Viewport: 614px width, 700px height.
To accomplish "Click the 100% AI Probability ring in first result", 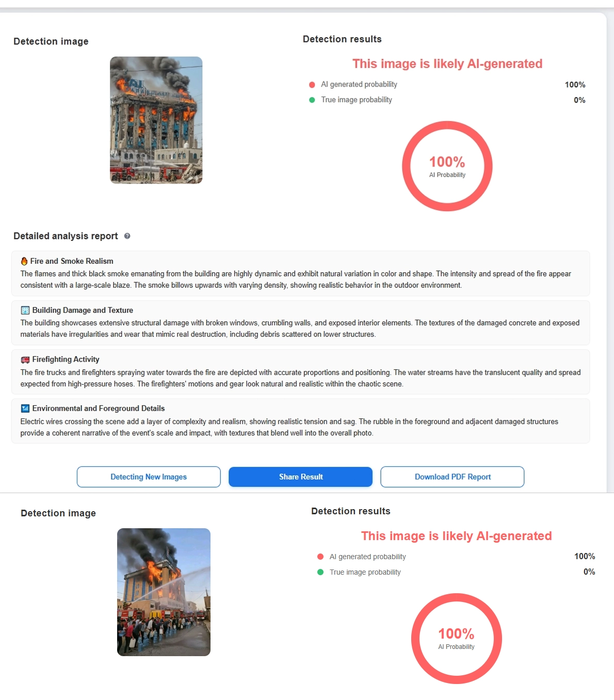I will pos(447,166).
